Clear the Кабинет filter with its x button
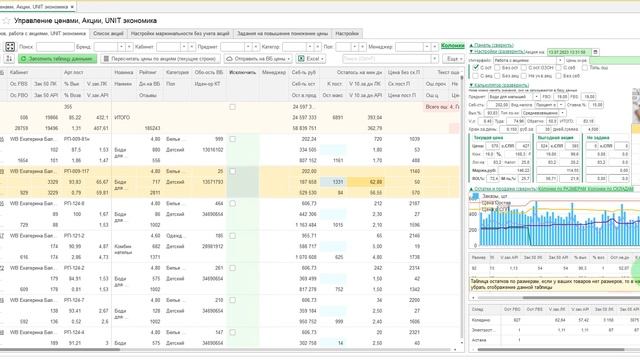This screenshot has height=360, width=640. click(192, 47)
